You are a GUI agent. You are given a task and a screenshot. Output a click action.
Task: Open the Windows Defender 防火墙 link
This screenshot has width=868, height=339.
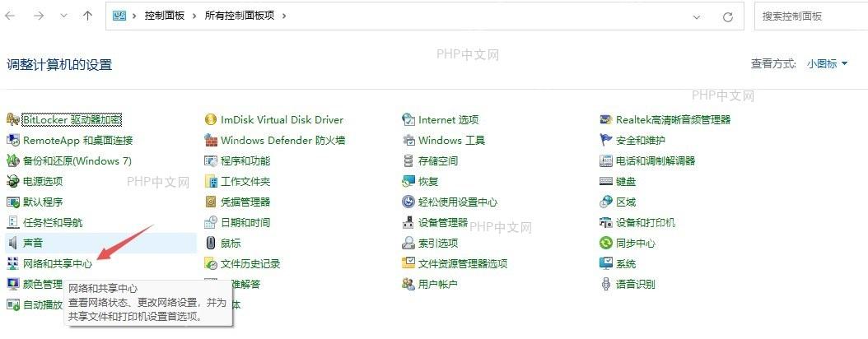point(282,141)
